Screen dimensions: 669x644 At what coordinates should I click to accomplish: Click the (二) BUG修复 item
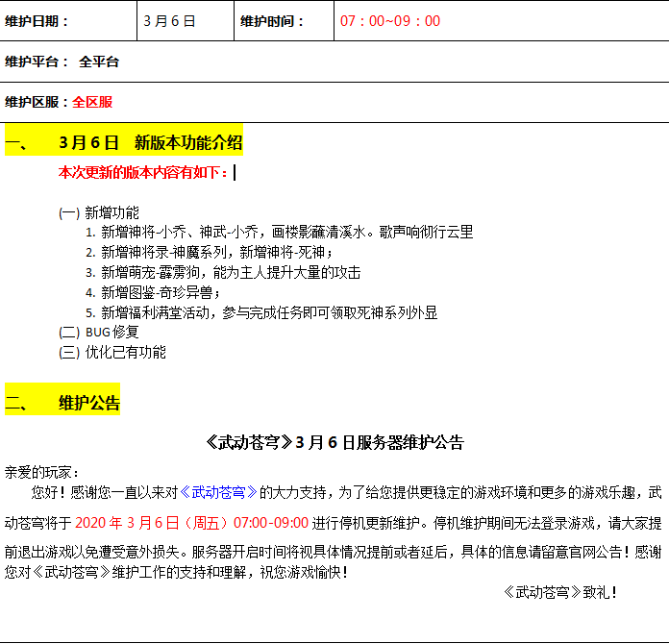tap(99, 332)
